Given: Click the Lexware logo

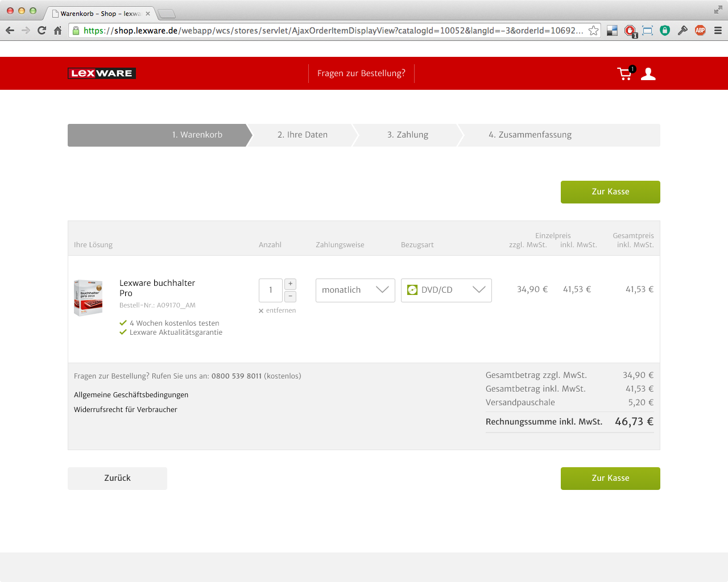Looking at the screenshot, I should [x=102, y=73].
